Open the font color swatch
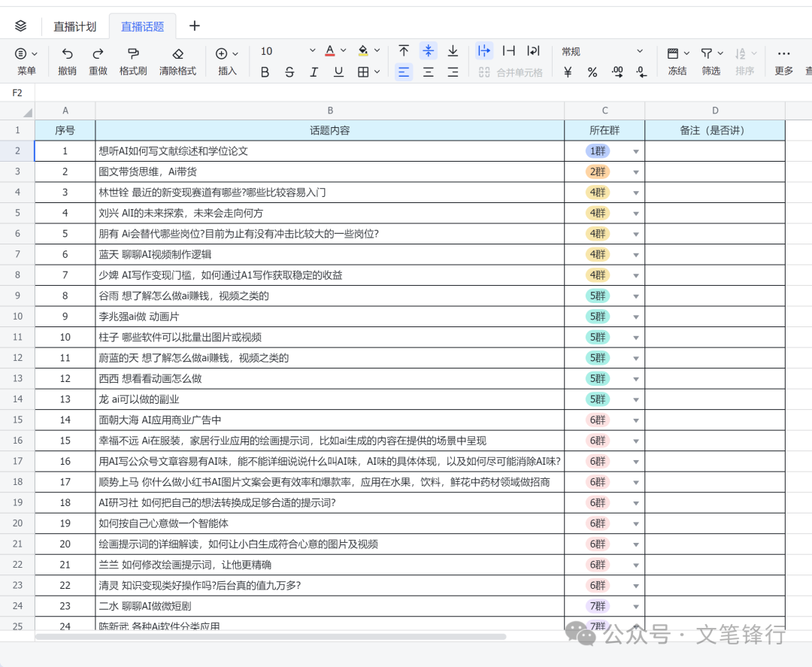Screen dimensions: 812x667 tap(332, 51)
